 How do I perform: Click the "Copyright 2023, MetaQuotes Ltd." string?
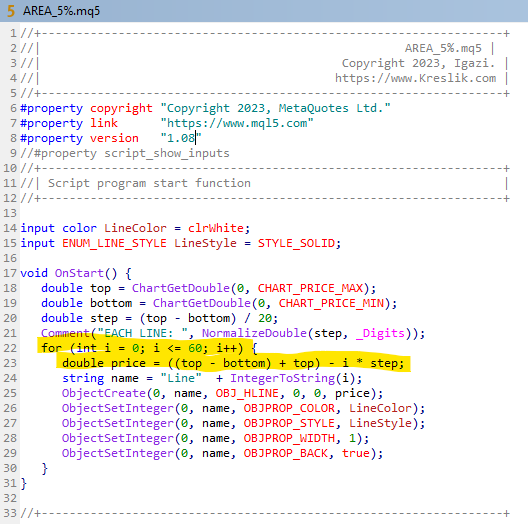point(275,108)
